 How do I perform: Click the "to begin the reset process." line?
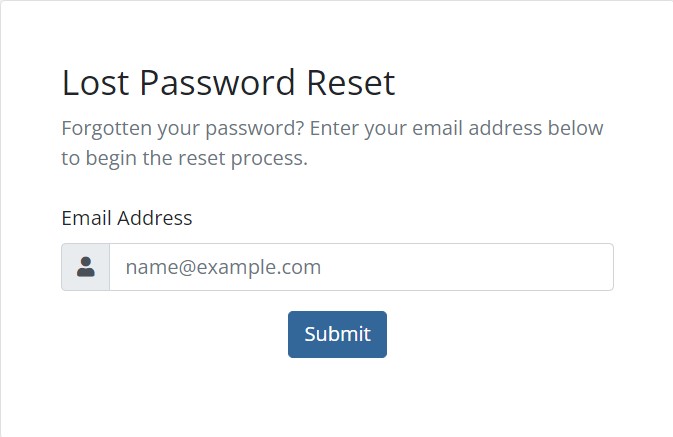185,158
